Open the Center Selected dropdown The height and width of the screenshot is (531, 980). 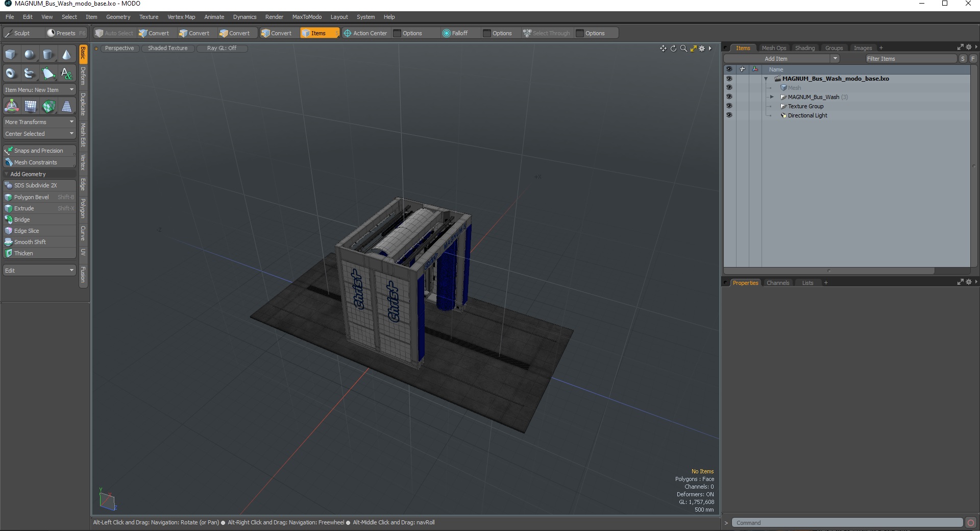(39, 134)
